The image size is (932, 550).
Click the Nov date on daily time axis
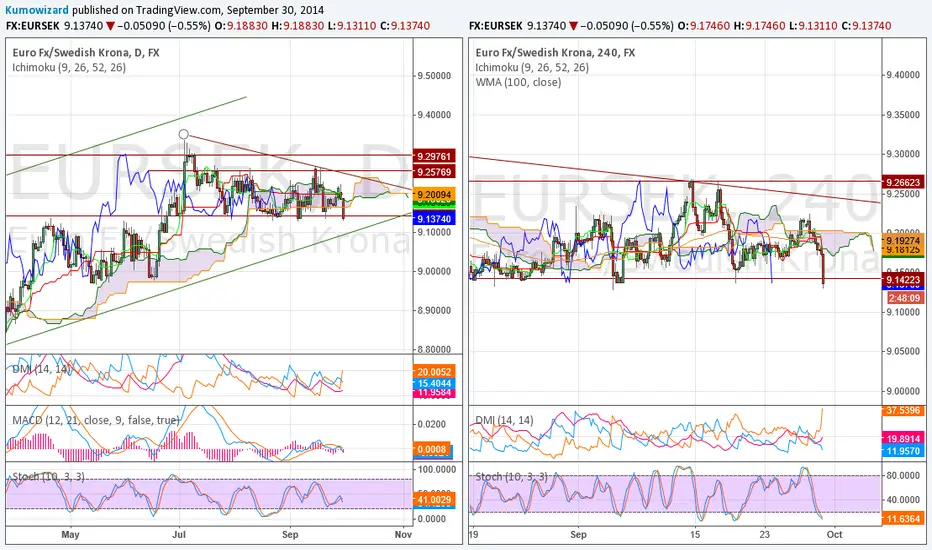(403, 534)
